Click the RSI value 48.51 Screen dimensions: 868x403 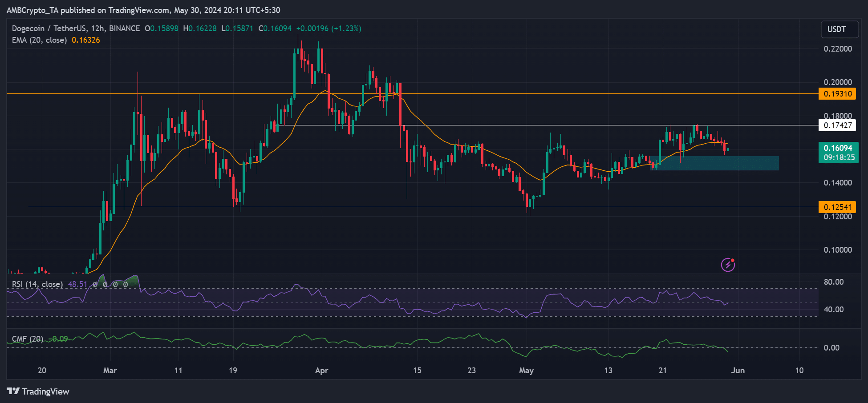click(x=78, y=284)
